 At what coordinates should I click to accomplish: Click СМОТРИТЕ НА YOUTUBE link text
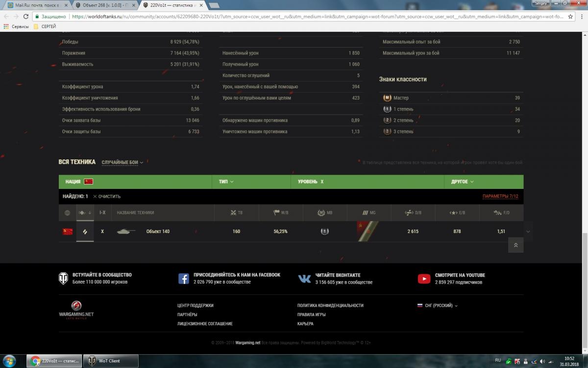click(460, 275)
